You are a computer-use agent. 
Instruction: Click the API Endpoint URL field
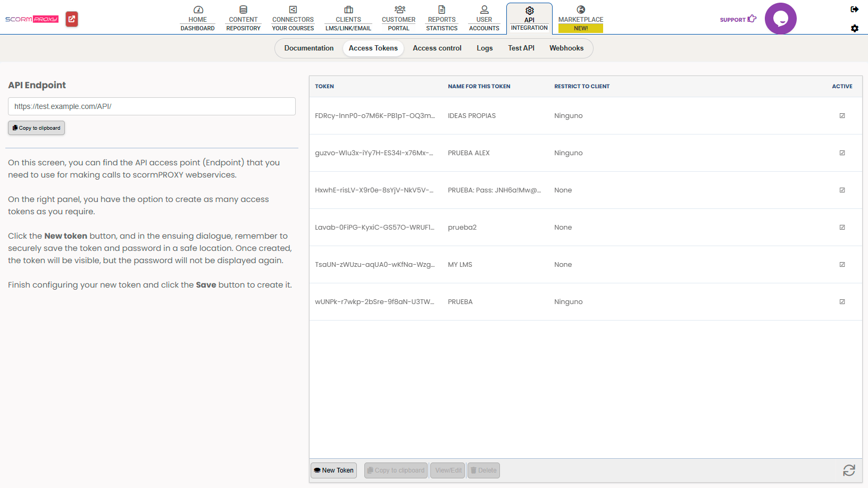coord(152,106)
